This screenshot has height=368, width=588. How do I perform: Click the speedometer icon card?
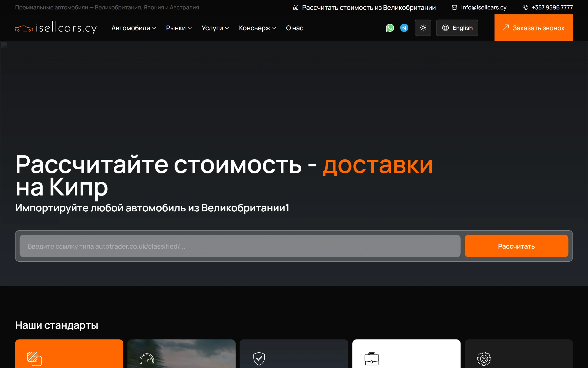tap(181, 354)
